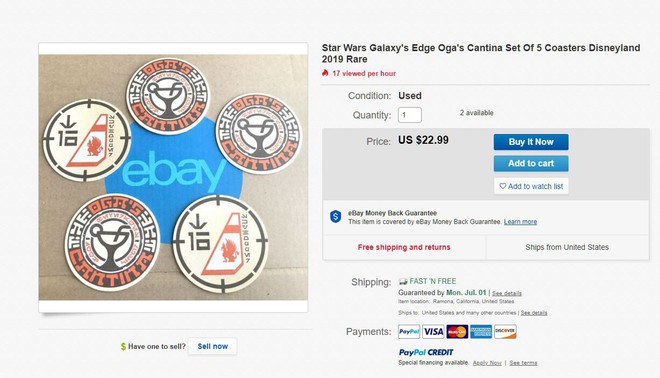Click the Fast 'N Free truck icon

click(x=403, y=281)
